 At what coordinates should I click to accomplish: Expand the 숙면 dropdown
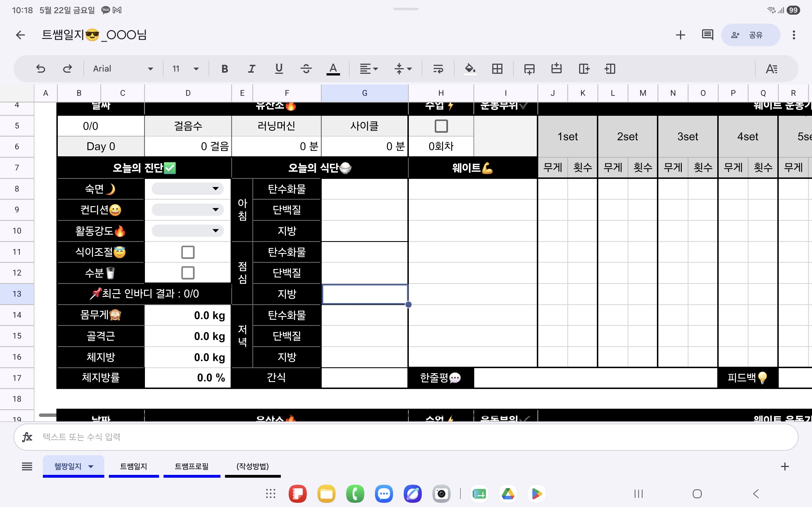(187, 189)
